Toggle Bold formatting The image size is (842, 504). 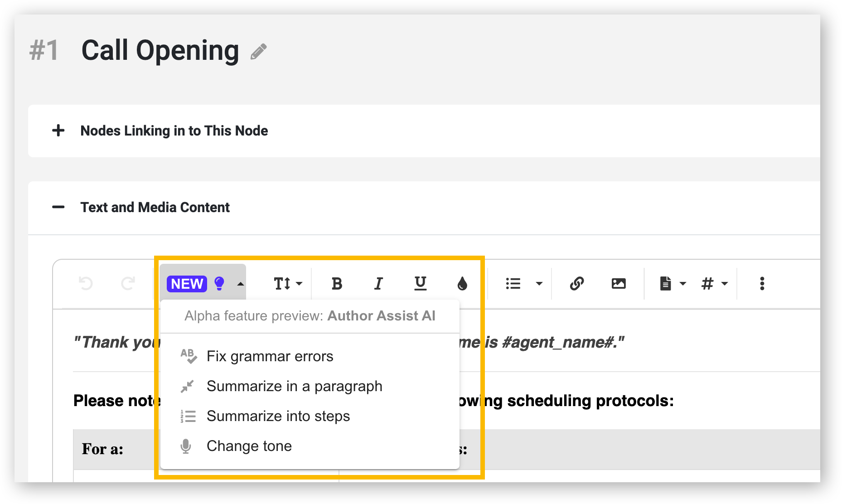click(x=337, y=284)
